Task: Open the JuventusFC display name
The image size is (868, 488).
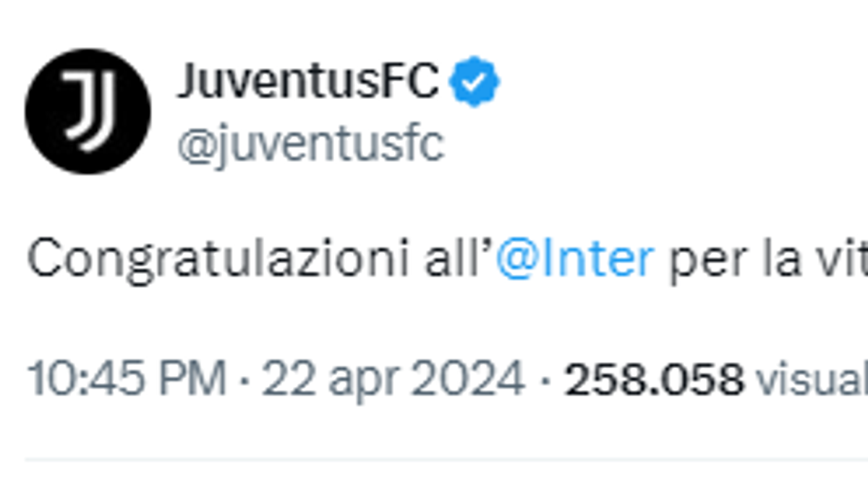Action: (307, 82)
